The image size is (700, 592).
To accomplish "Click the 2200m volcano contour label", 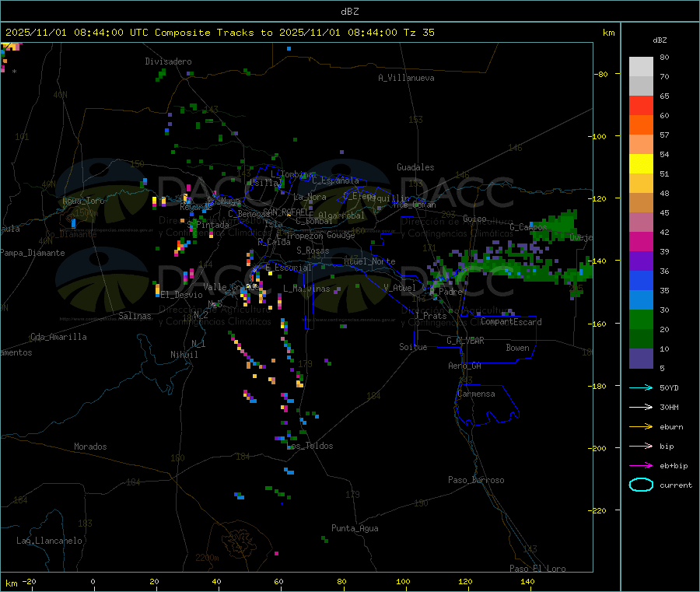I will 207,558.
